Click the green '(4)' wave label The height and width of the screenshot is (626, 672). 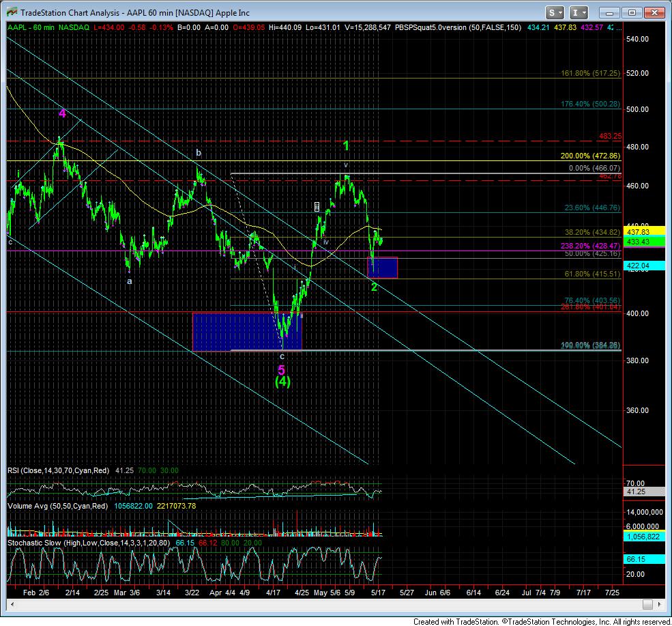tap(283, 382)
